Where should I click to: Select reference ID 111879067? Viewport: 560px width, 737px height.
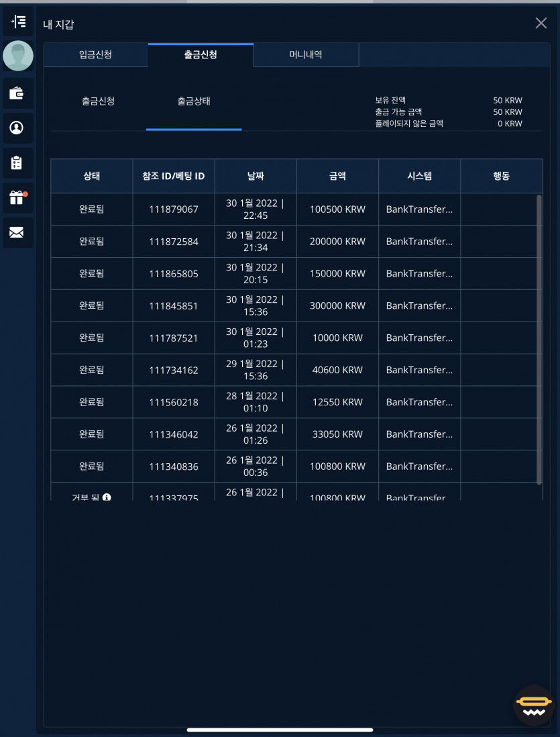(173, 209)
